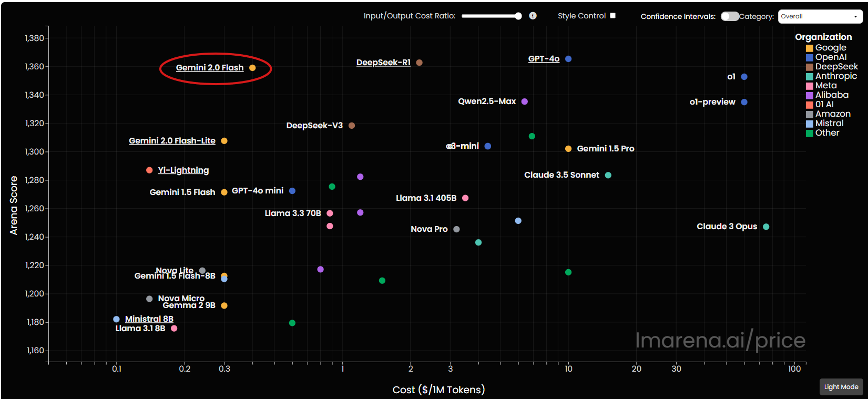Click the Claude 3.5 Sonnet label text
This screenshot has height=399, width=868.
click(x=561, y=175)
